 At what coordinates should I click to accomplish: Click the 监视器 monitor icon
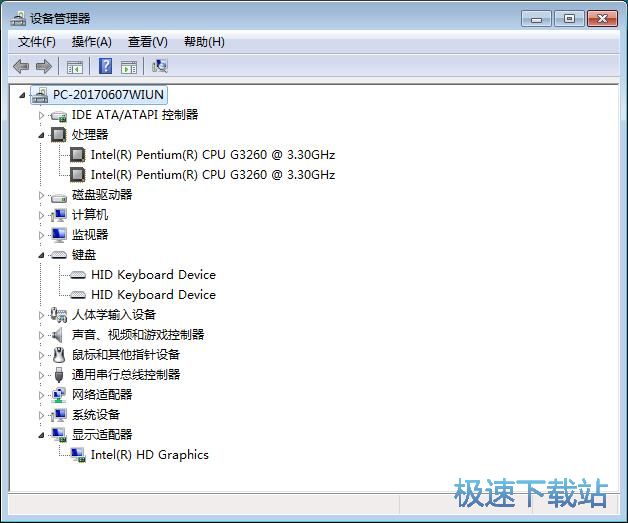(x=58, y=235)
